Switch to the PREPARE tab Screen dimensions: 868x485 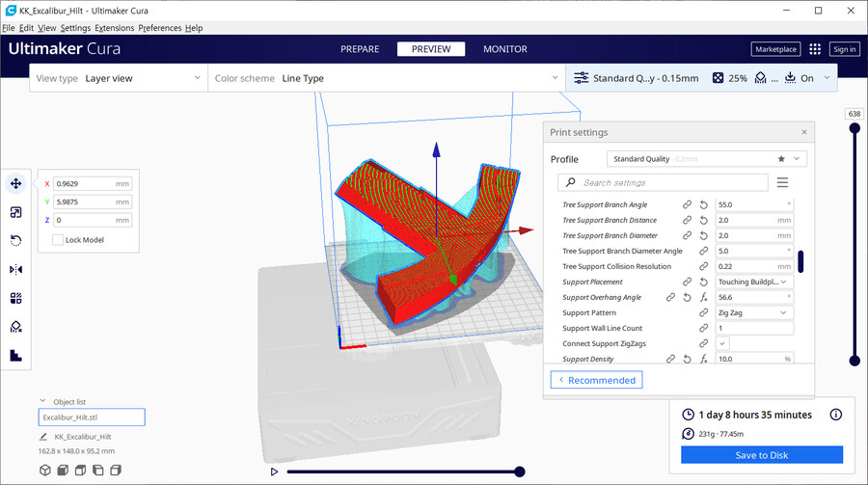coord(360,49)
